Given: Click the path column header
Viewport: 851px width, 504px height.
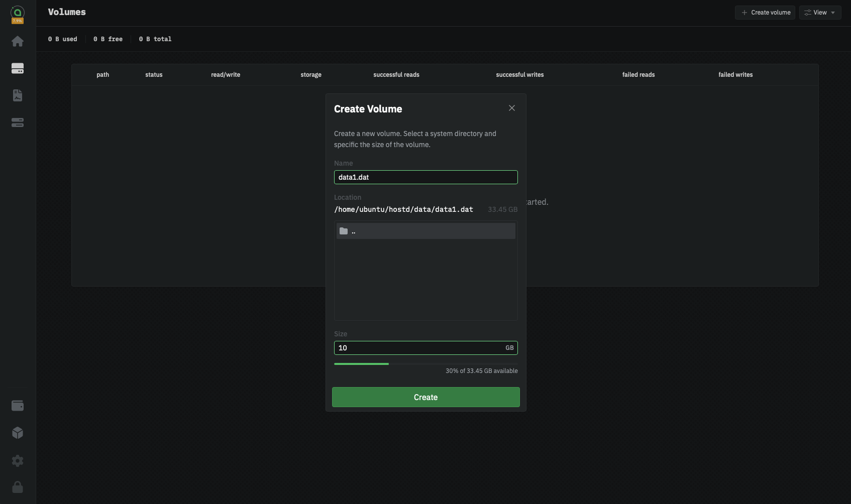Looking at the screenshot, I should (102, 75).
